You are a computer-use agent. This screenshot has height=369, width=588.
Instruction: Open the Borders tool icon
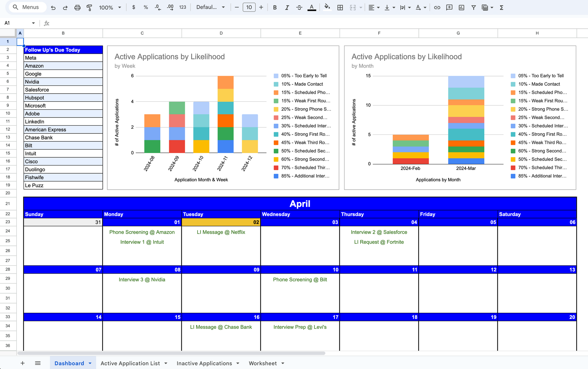click(340, 8)
